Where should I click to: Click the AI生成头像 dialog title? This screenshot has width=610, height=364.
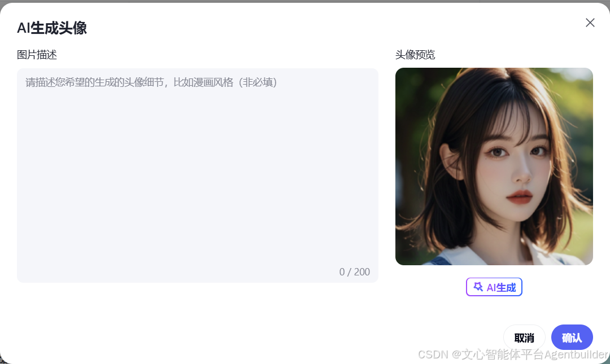point(52,28)
